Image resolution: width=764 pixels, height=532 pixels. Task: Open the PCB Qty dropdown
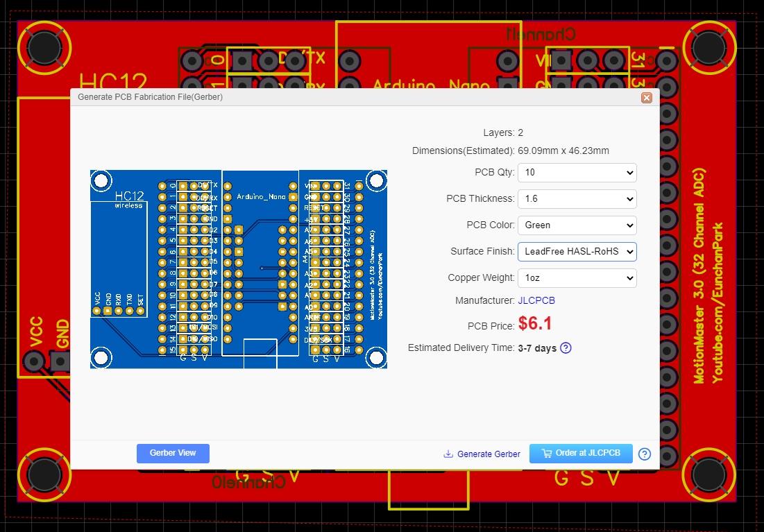pos(577,173)
